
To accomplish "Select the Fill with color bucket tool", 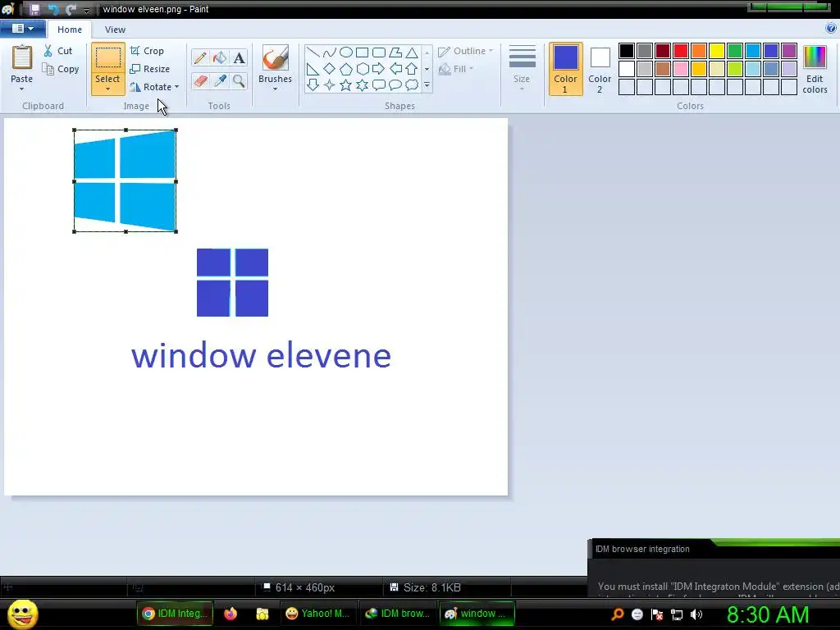I will [220, 58].
